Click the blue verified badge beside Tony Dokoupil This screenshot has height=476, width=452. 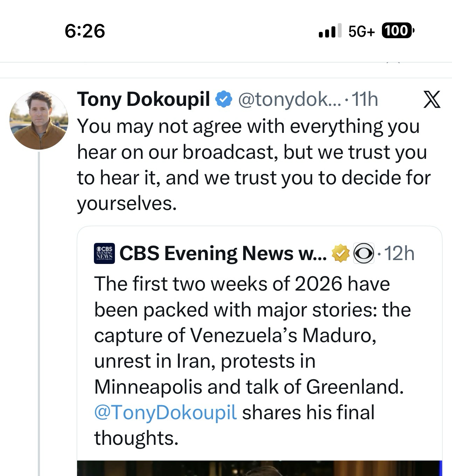(223, 99)
